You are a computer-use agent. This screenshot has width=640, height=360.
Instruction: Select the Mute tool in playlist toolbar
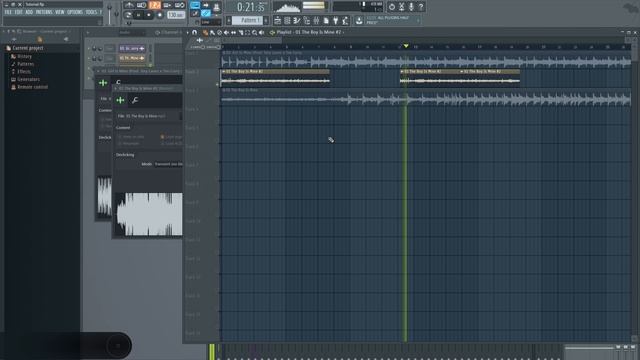coord(227,32)
